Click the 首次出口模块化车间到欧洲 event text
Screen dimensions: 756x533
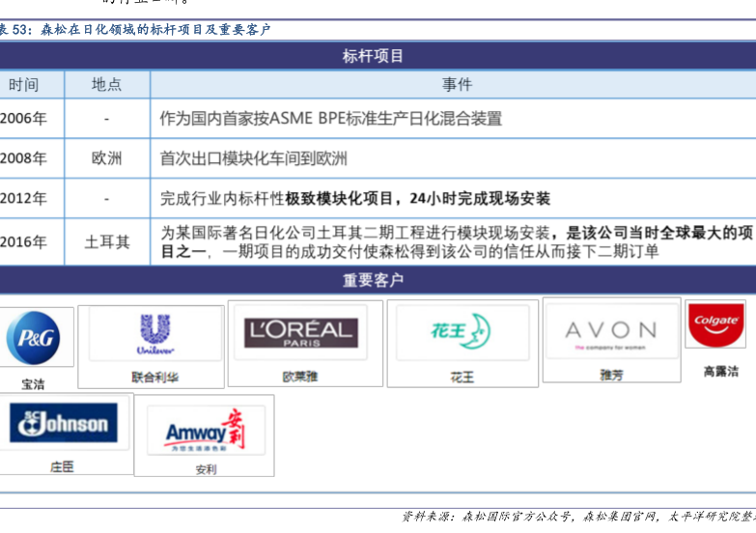coord(253,158)
